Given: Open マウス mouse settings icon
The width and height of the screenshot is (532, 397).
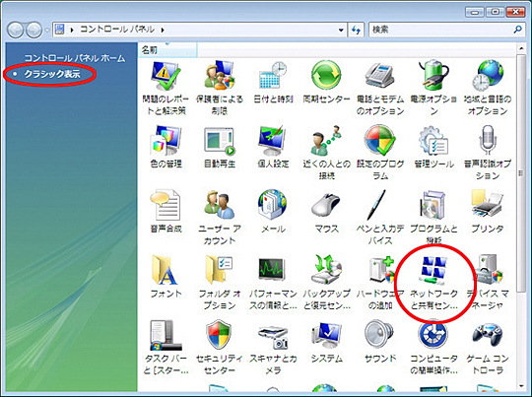Looking at the screenshot, I should 326,205.
